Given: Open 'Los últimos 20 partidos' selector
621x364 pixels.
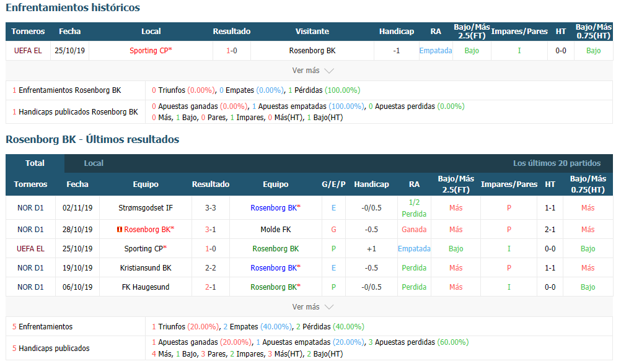Looking at the screenshot, I should click(557, 163).
